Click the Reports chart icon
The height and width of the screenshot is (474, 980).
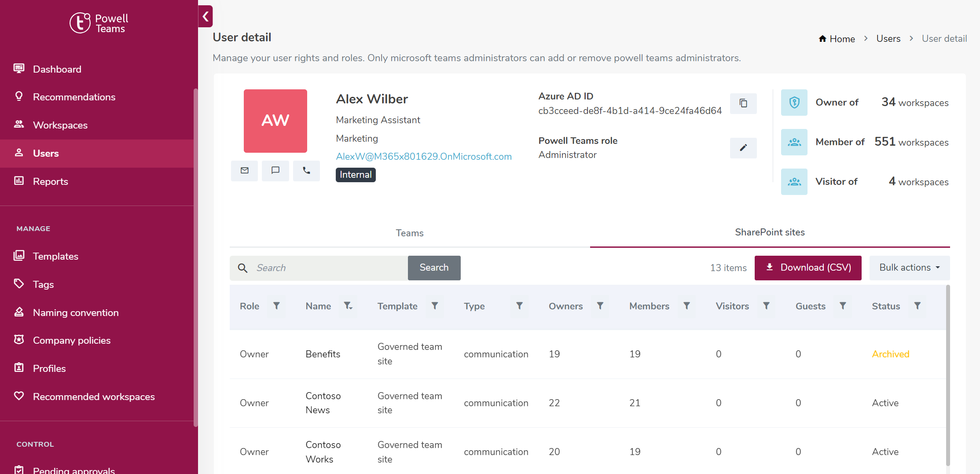coord(19,180)
